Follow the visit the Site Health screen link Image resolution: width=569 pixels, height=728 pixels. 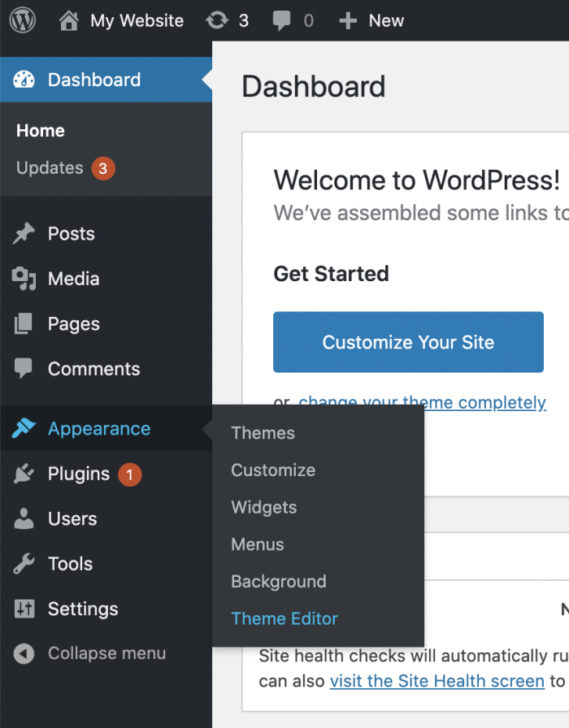pos(437,681)
